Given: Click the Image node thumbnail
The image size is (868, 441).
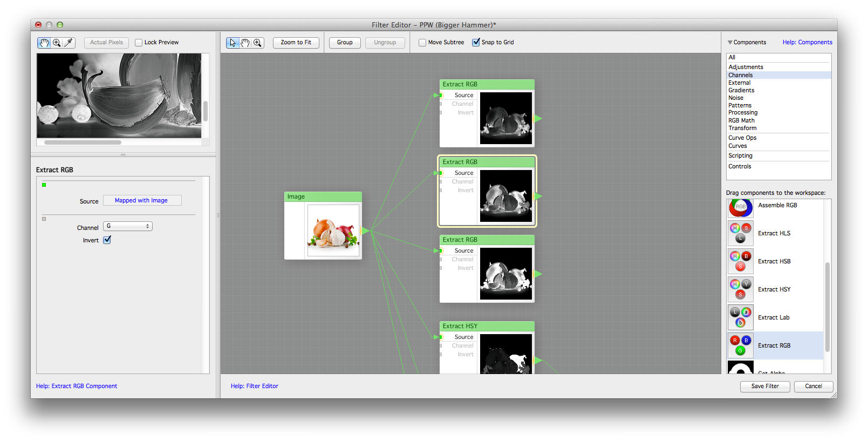Looking at the screenshot, I should click(x=333, y=230).
